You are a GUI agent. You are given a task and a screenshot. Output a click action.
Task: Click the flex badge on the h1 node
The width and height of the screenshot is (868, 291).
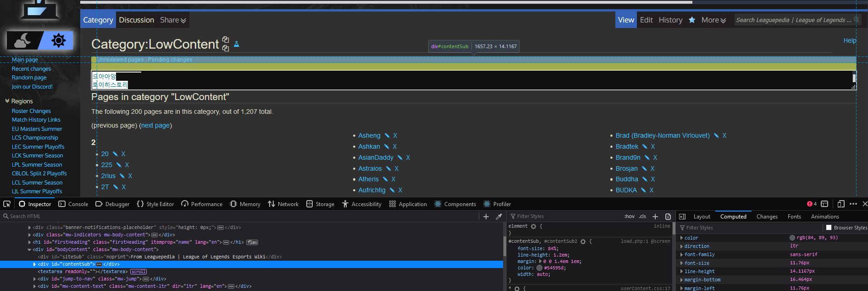coord(252,242)
